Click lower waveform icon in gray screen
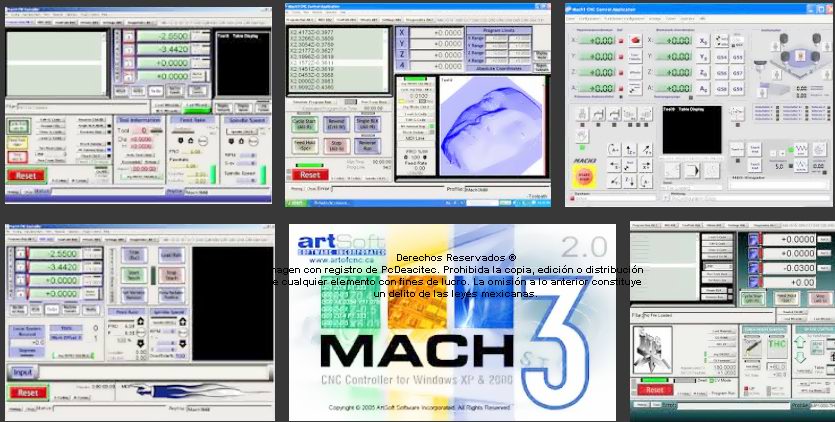The height and width of the screenshot is (422, 835). (x=801, y=165)
